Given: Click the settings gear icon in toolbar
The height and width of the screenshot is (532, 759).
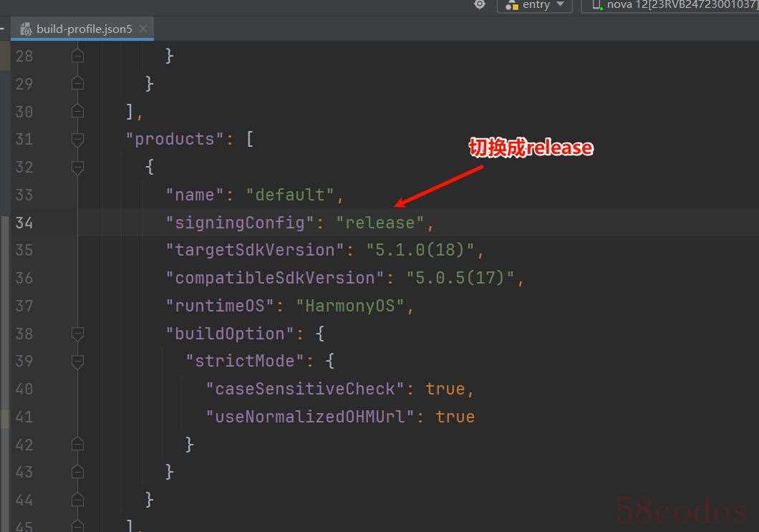Looking at the screenshot, I should (x=479, y=4).
